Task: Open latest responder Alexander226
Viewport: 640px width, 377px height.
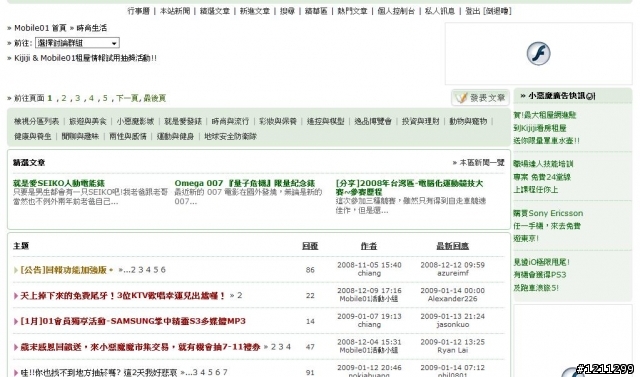Action: click(x=453, y=299)
